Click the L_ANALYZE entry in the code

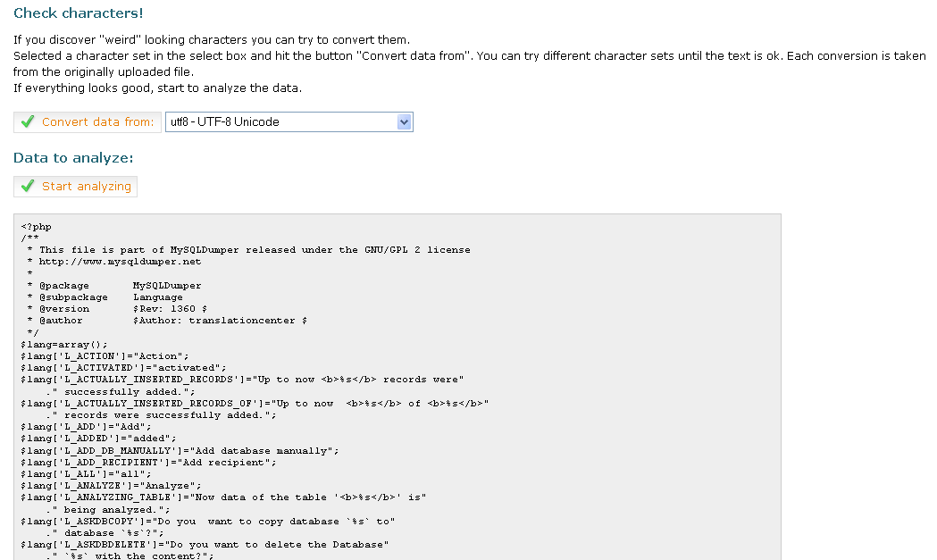107,485
